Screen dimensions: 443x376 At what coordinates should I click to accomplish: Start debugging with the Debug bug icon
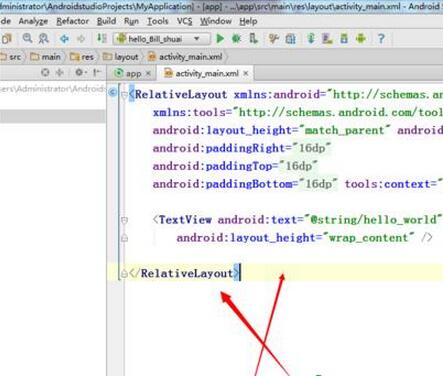pos(236,39)
